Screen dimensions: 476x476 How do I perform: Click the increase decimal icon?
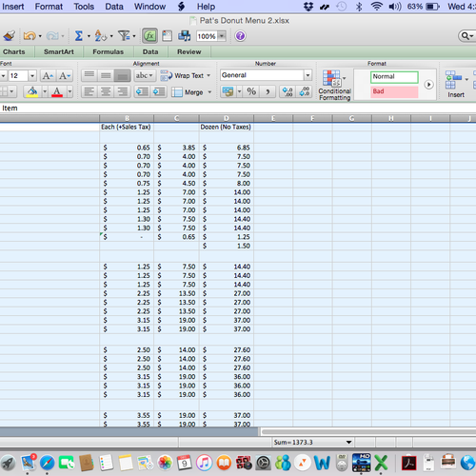pyautogui.click(x=288, y=92)
